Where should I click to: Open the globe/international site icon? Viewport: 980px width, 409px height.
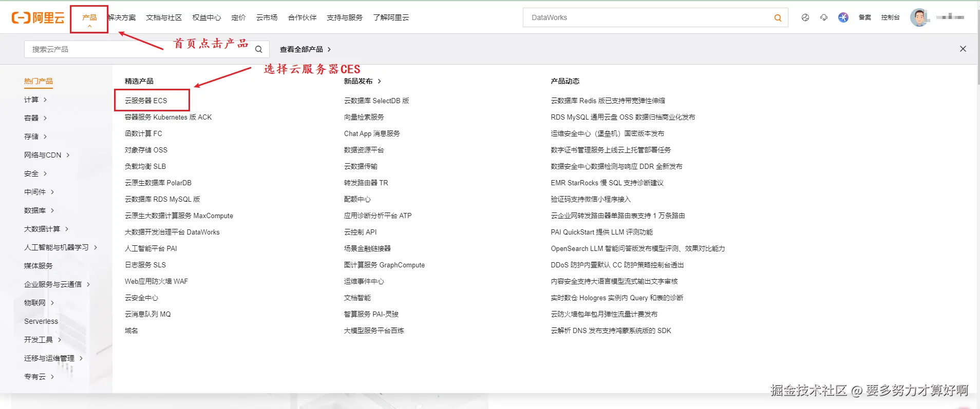coord(805,17)
